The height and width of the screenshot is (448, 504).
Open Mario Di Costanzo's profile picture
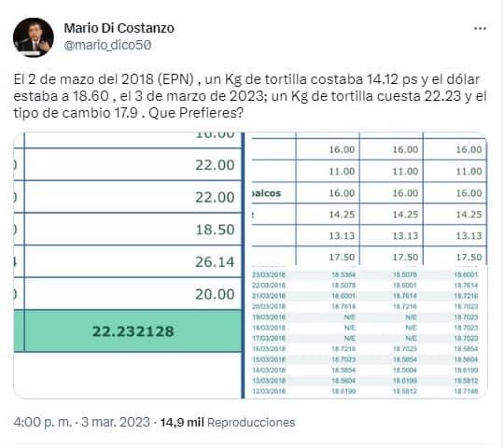coord(33,37)
